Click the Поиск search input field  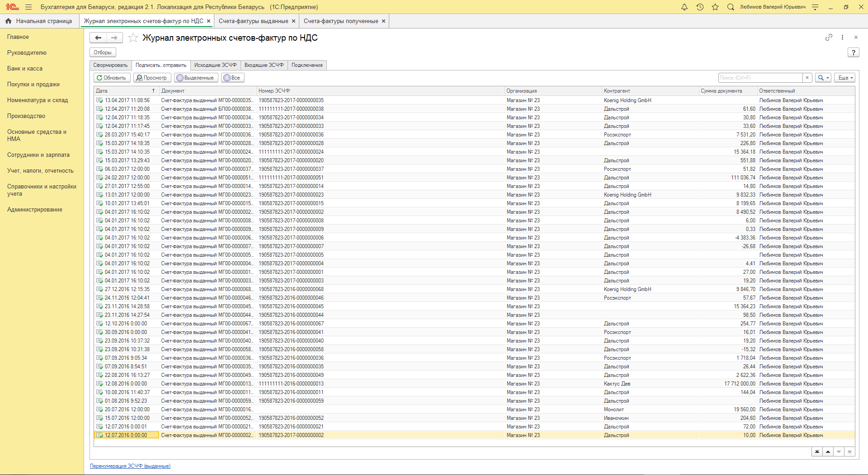point(760,78)
